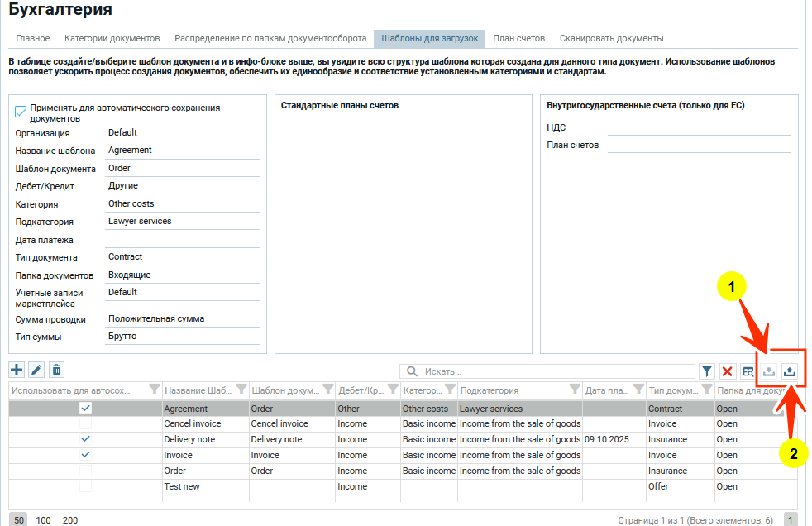Click the upload import templates icon
Viewport: 812px width, 526px height.
pyautogui.click(x=789, y=372)
